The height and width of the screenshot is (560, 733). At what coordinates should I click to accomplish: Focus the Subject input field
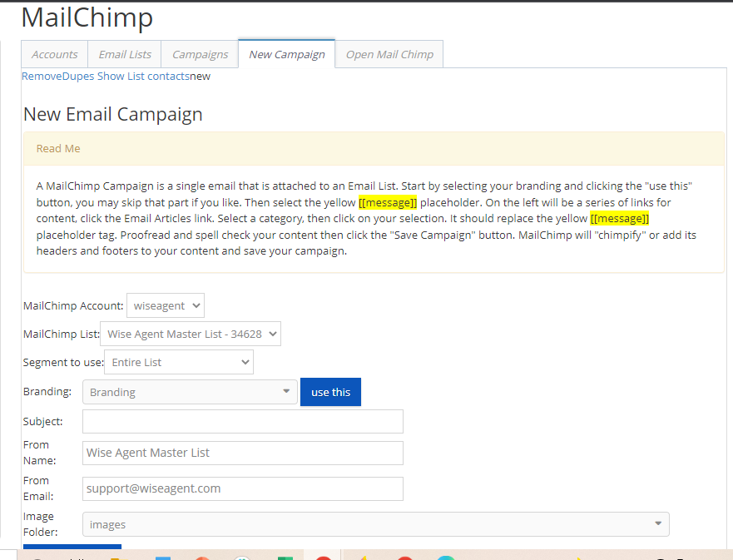pos(243,422)
